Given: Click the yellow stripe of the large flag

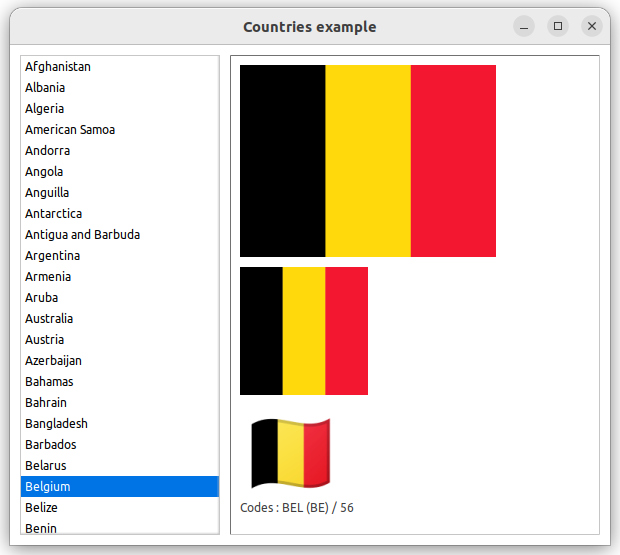Looking at the screenshot, I should [x=368, y=161].
